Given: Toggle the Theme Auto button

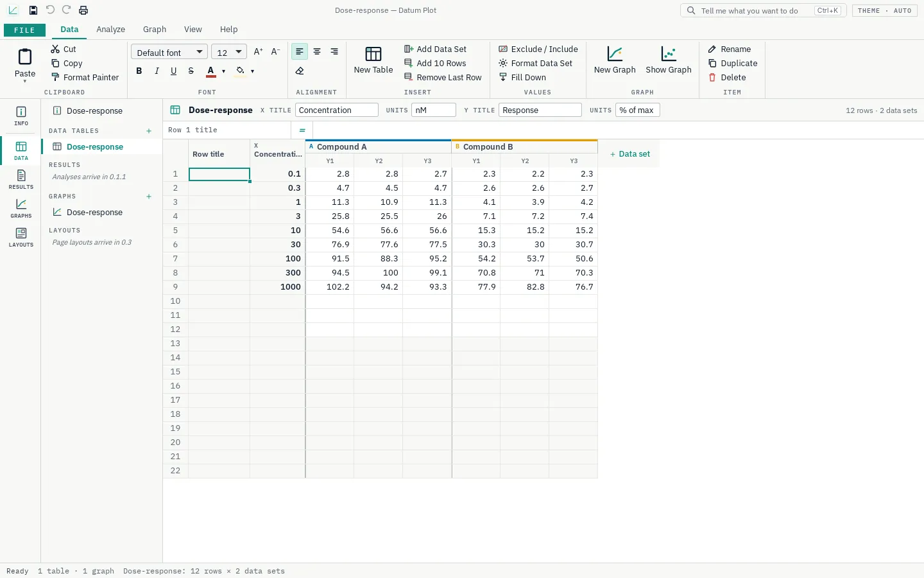Looking at the screenshot, I should coord(884,11).
